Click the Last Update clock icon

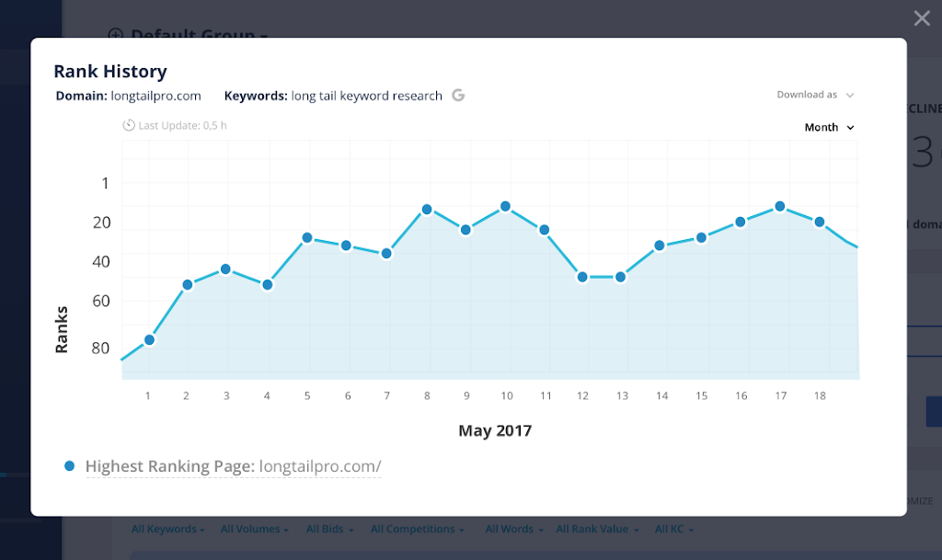129,125
